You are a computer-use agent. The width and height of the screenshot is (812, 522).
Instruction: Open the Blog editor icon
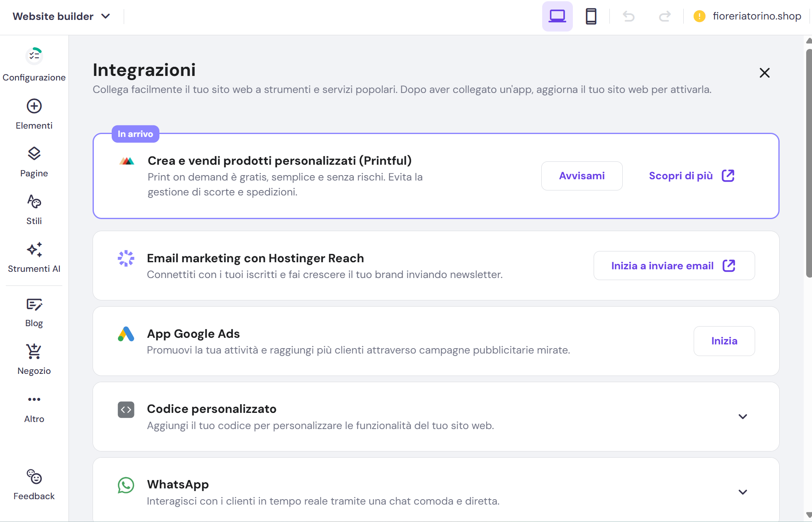[34, 305]
